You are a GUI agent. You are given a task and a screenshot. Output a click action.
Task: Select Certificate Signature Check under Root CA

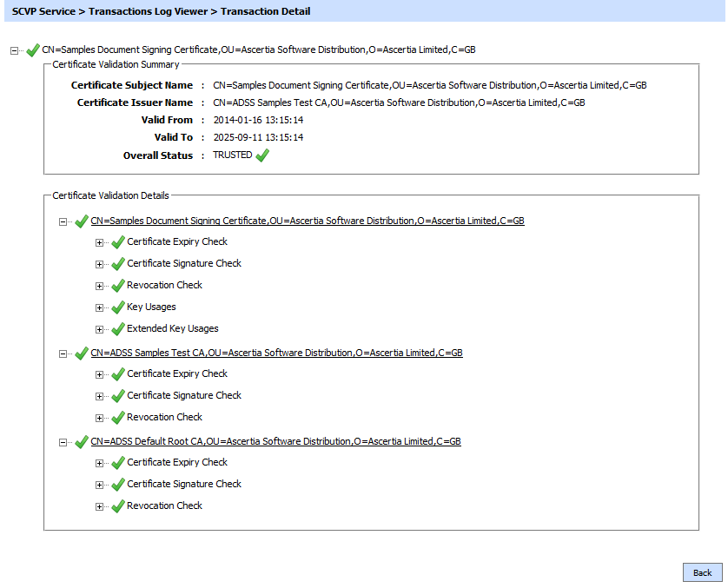coord(184,484)
